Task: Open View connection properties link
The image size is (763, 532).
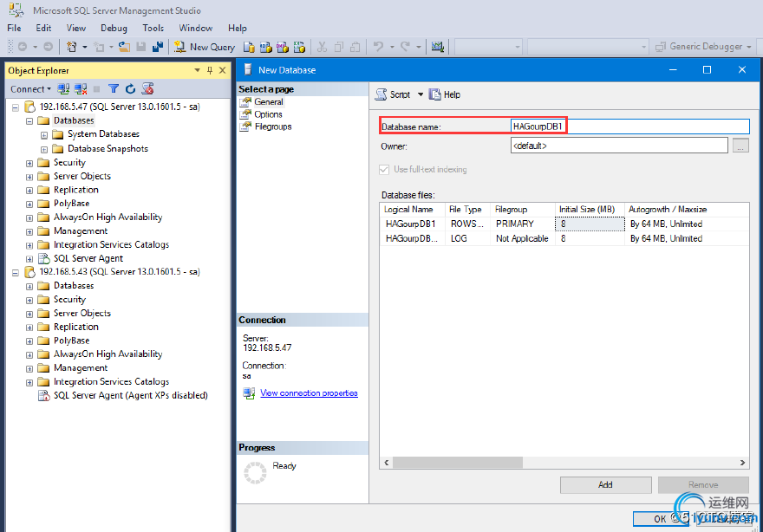Action: click(x=309, y=393)
